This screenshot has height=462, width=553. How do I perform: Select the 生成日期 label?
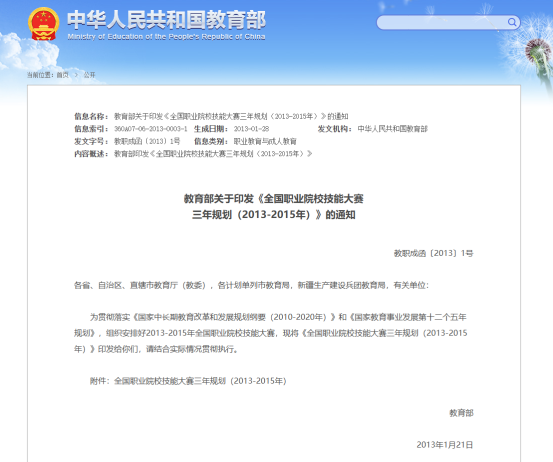[211, 129]
